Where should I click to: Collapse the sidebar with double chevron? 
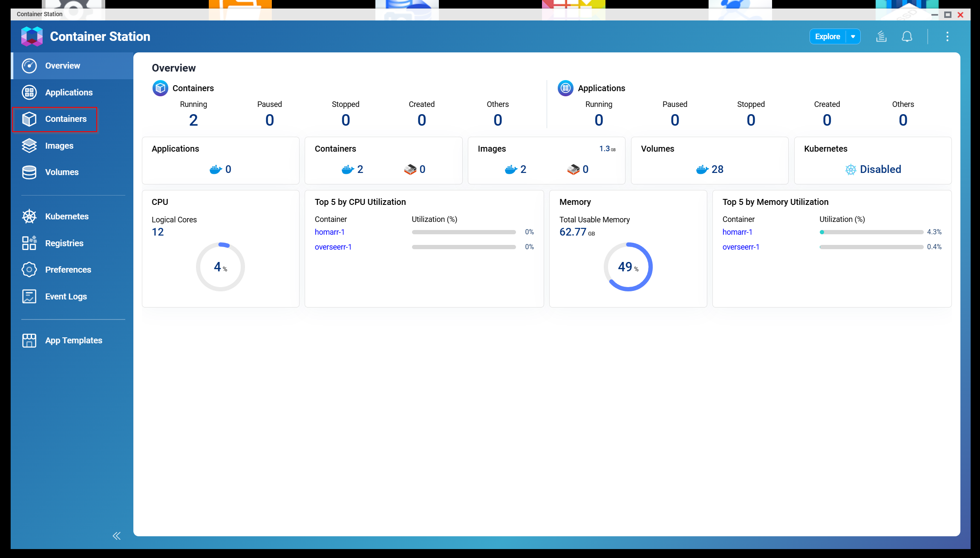point(116,536)
